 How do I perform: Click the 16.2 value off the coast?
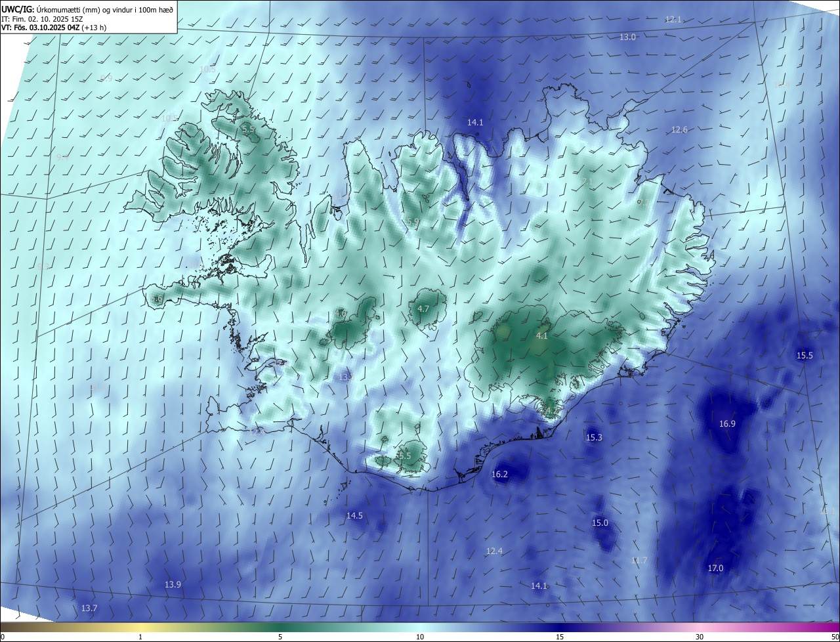pos(500,474)
